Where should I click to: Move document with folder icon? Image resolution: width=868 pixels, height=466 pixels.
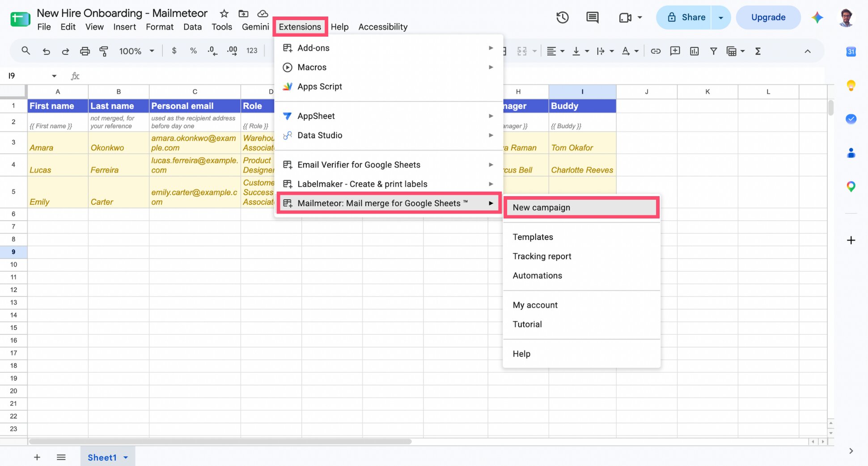(x=243, y=13)
